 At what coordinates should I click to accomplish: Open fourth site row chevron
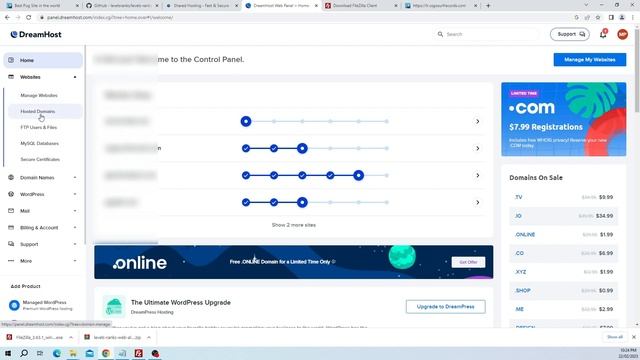coord(478,202)
